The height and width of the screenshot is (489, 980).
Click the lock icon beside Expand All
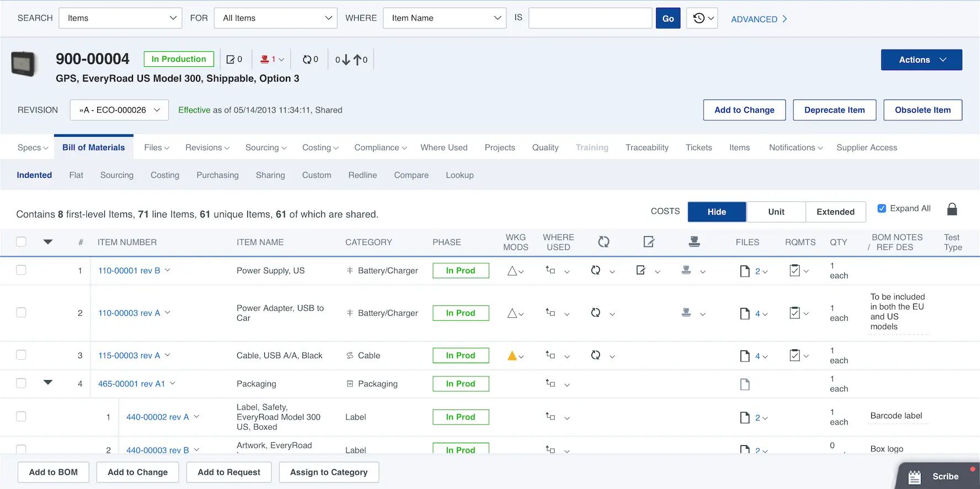pos(952,209)
